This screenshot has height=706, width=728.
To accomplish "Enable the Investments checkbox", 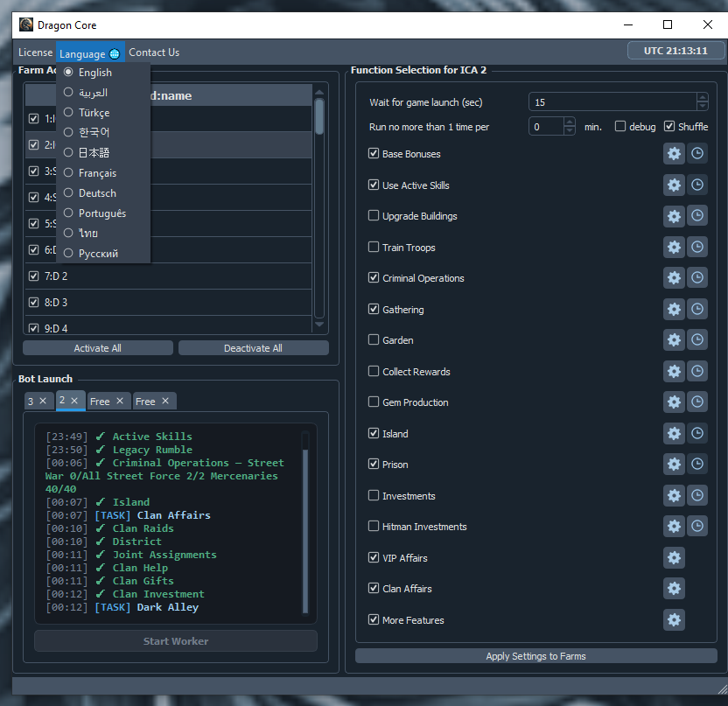I will coord(374,495).
